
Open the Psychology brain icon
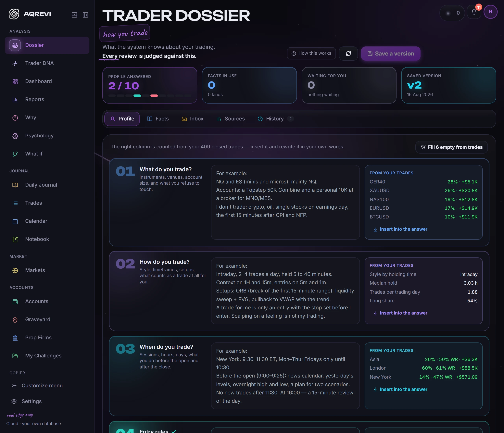pyautogui.click(x=15, y=136)
